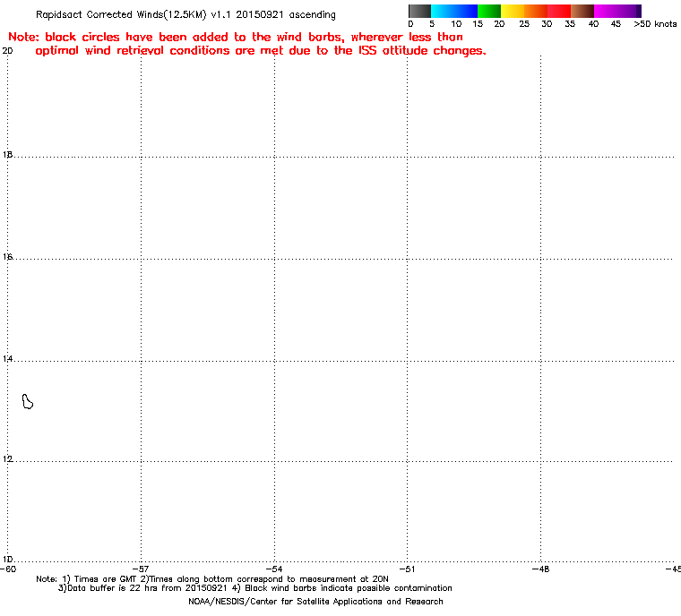Click the green 15-20 knots color segment
The width and height of the screenshot is (681, 616).
tap(489, 11)
